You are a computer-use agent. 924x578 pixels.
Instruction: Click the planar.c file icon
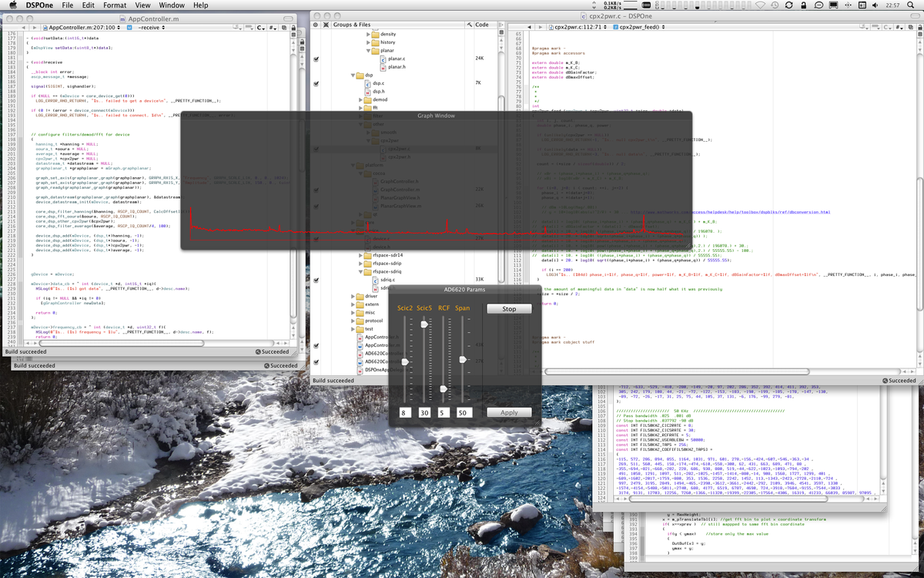[x=382, y=59]
